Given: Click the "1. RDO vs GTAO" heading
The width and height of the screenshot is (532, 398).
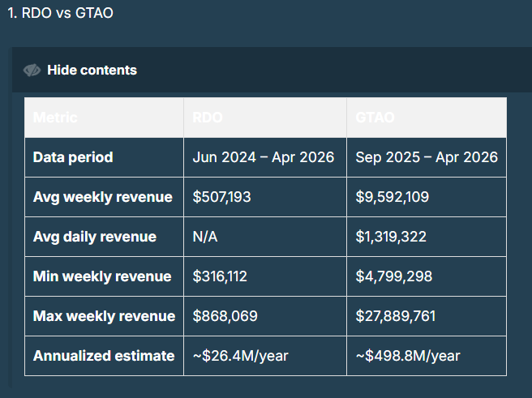Looking at the screenshot, I should pyautogui.click(x=60, y=15).
